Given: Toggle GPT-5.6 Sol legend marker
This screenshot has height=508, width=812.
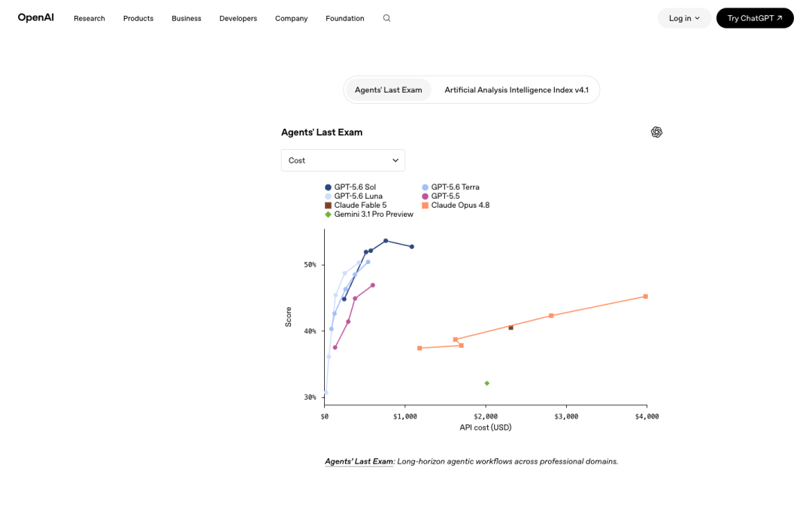Looking at the screenshot, I should (328, 187).
